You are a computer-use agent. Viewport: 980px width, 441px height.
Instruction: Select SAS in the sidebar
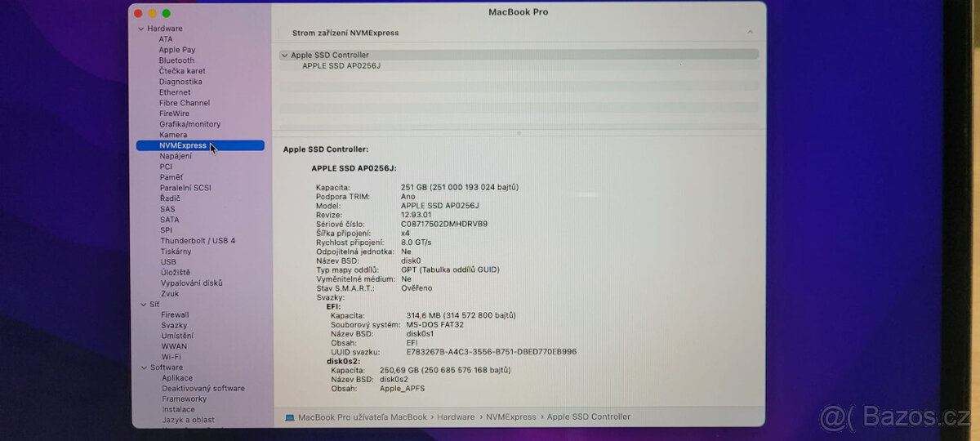click(x=167, y=209)
